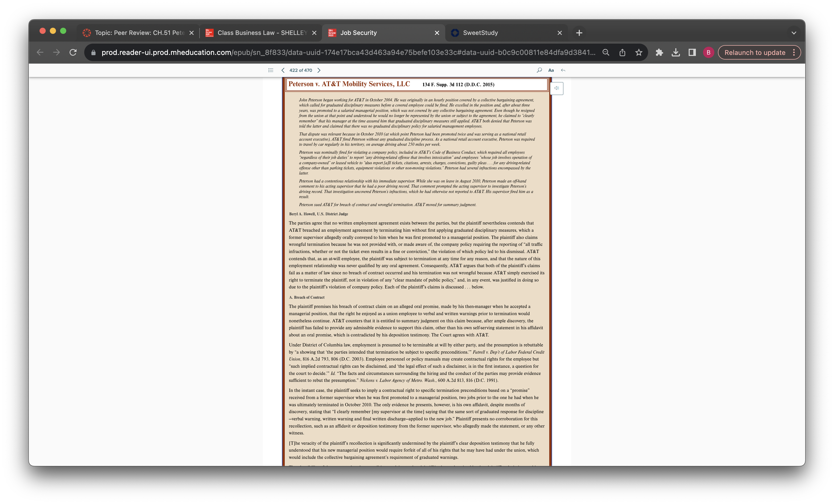Click the browser forward arrow
The height and width of the screenshot is (504, 834).
(56, 52)
